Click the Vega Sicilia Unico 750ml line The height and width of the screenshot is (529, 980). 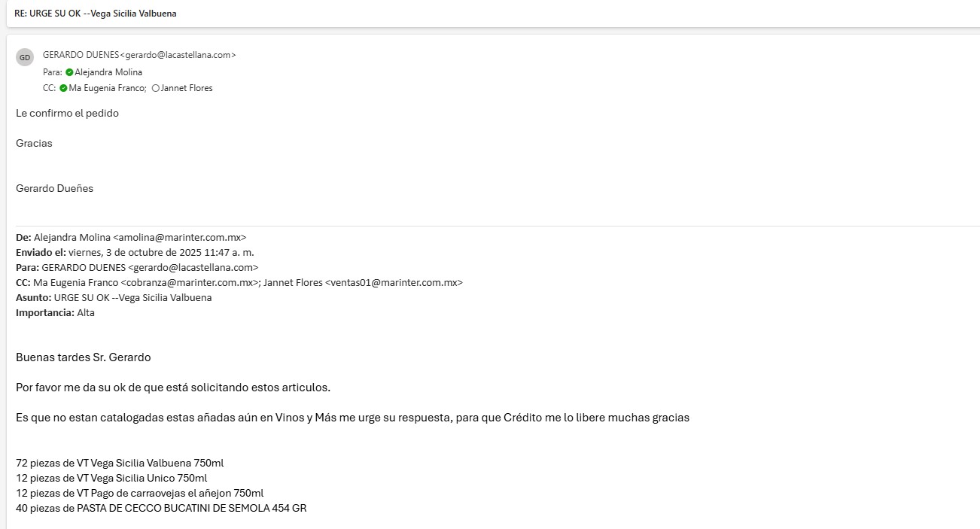pos(111,478)
